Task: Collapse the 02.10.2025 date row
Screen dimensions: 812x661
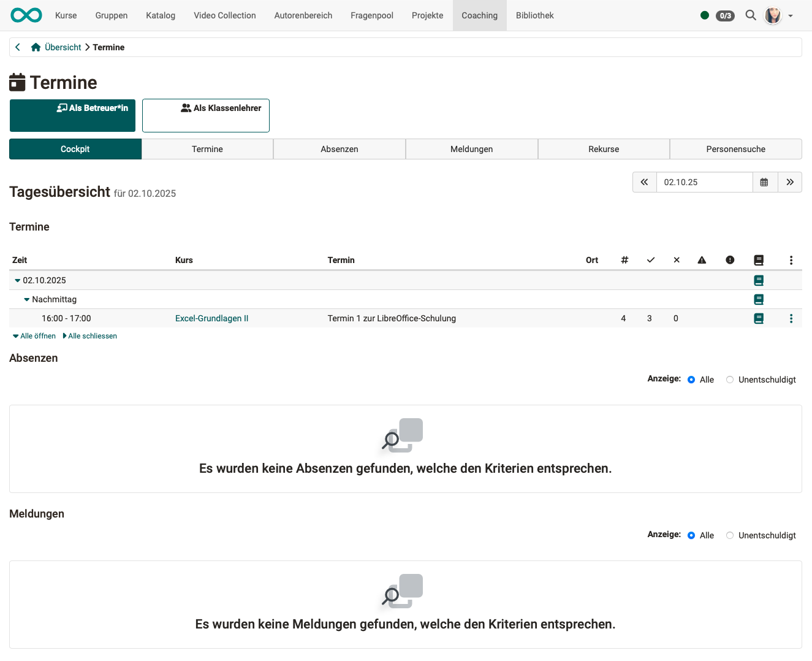Action: [18, 280]
